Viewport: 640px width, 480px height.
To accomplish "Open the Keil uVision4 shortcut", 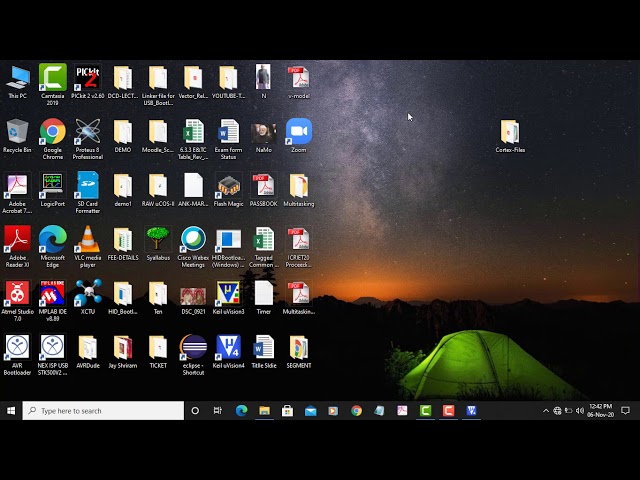I will tap(228, 348).
